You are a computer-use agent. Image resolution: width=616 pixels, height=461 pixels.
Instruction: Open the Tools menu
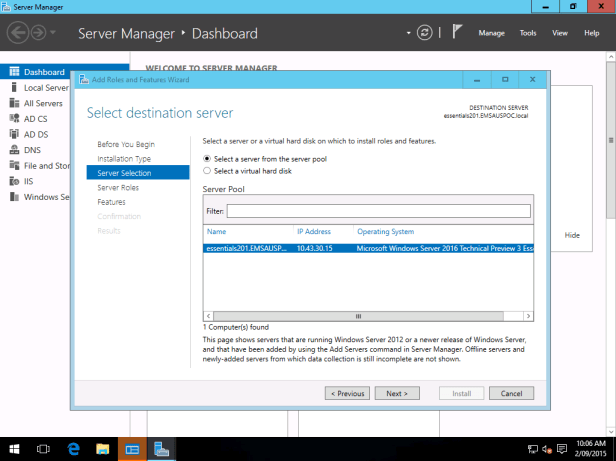point(528,33)
